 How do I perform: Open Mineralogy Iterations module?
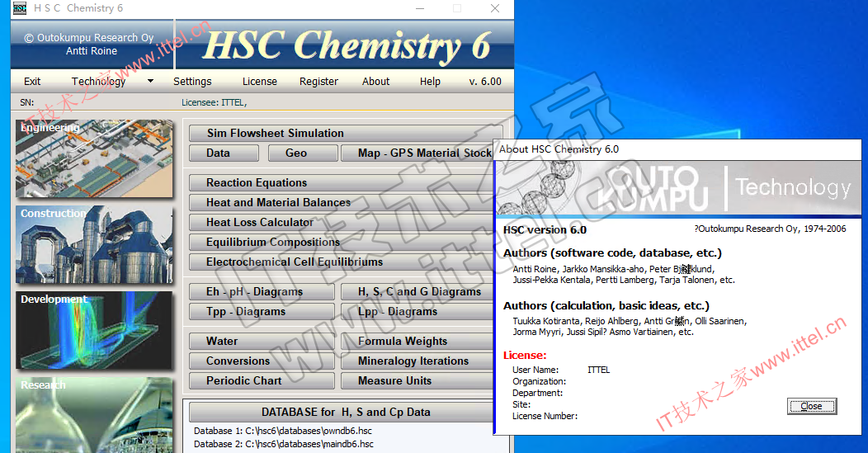pos(417,361)
